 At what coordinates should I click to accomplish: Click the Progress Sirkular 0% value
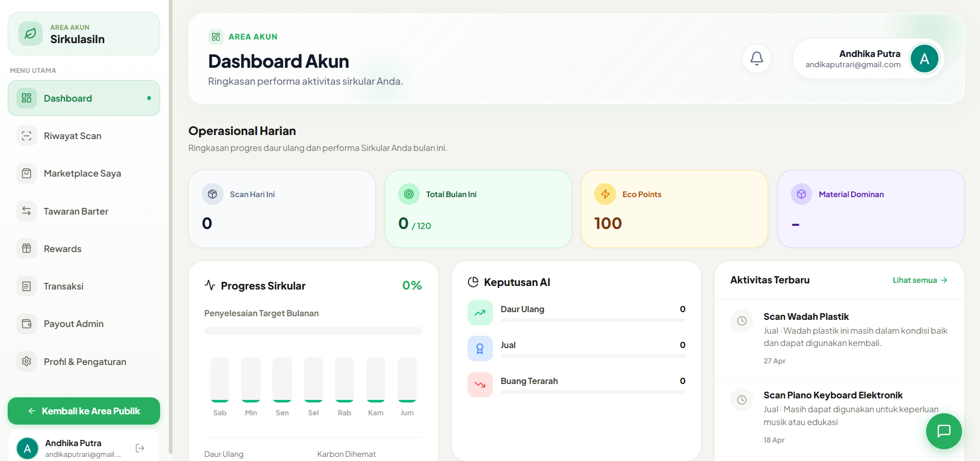(x=412, y=285)
